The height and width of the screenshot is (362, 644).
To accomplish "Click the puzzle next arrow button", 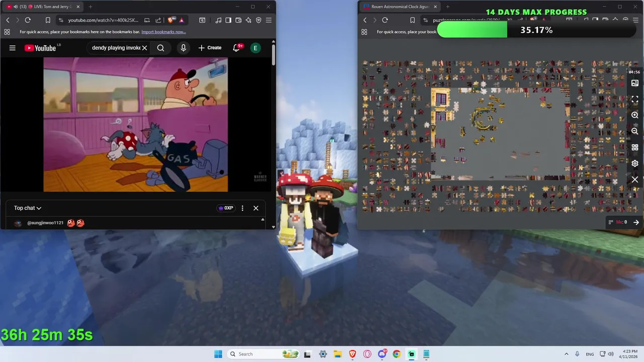I will click(x=636, y=222).
